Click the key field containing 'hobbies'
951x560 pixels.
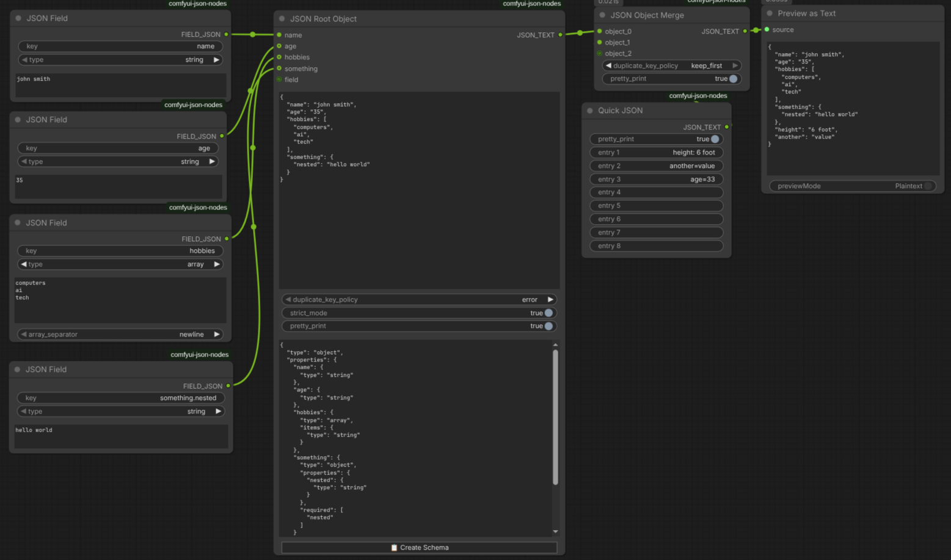120,251
